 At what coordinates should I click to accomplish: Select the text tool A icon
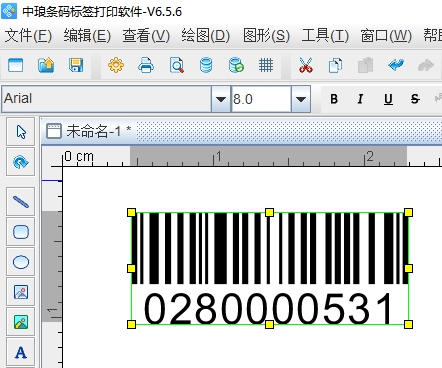(x=21, y=352)
